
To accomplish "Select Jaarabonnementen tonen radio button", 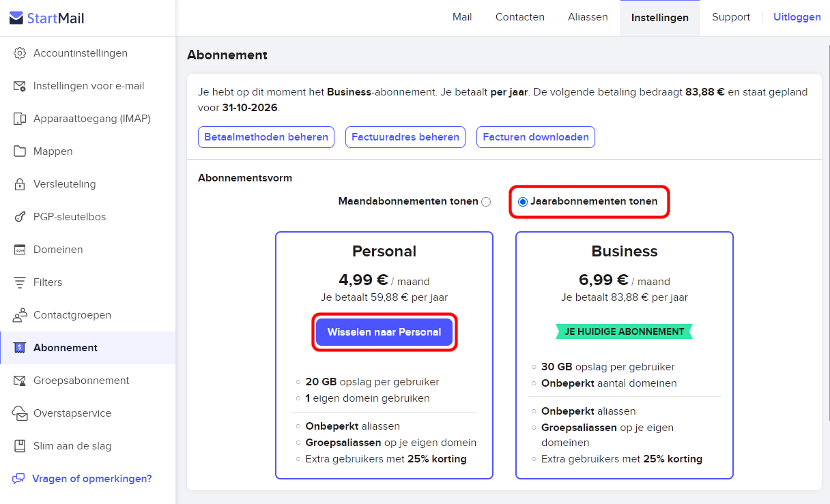I will click(523, 202).
